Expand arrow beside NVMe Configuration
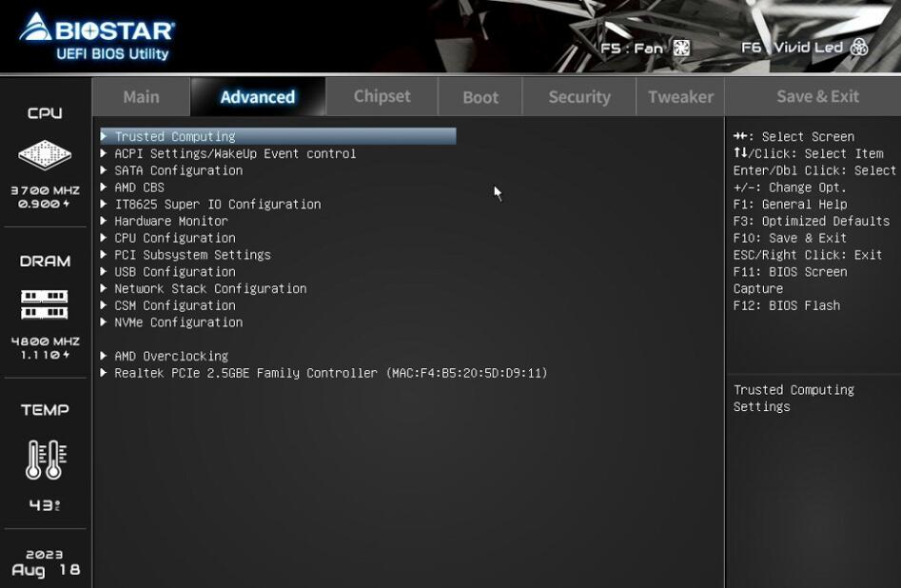The width and height of the screenshot is (901, 588). pyautogui.click(x=104, y=322)
